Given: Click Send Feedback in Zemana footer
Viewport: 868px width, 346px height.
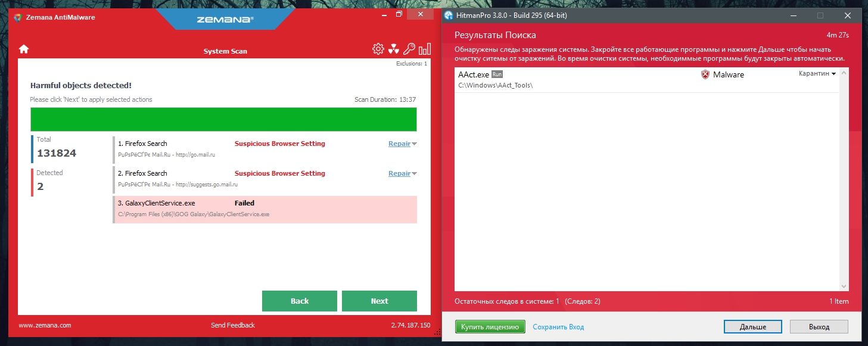Looking at the screenshot, I should point(233,325).
